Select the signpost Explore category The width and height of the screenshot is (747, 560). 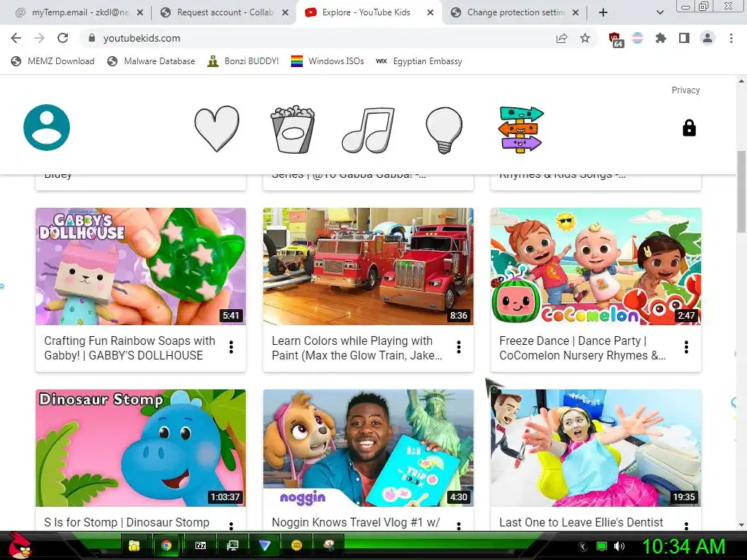(x=520, y=129)
